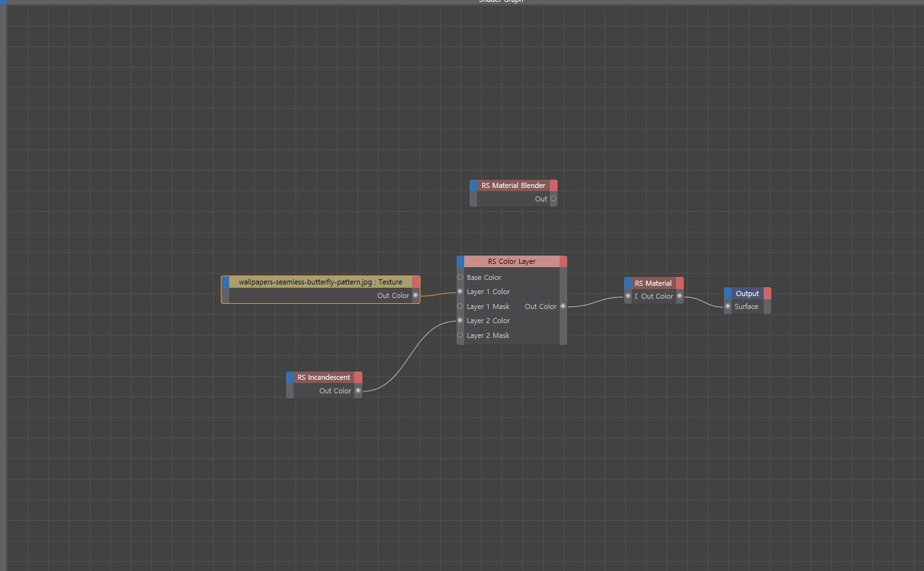924x571 pixels.
Task: Open the Output node's red outputs menu
Action: 768,294
